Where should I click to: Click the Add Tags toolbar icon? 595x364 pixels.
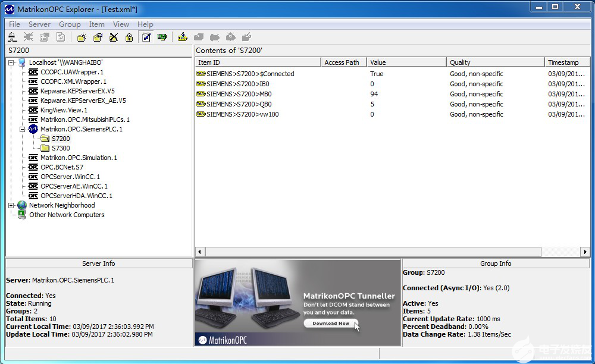pyautogui.click(x=183, y=37)
